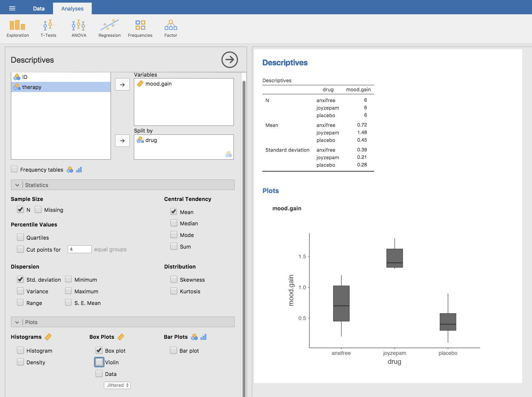The image size is (532, 397).
Task: Collapse the Plots section
Action: [x=123, y=322]
